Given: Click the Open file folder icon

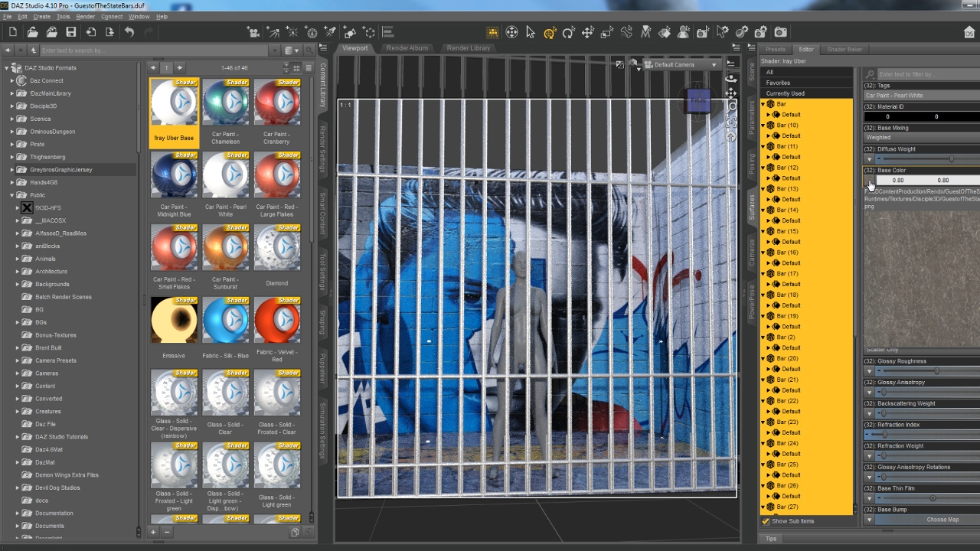Looking at the screenshot, I should [32, 32].
